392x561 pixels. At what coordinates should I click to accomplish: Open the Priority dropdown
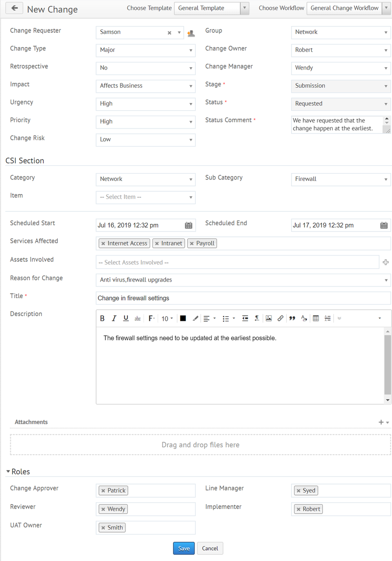pos(146,122)
